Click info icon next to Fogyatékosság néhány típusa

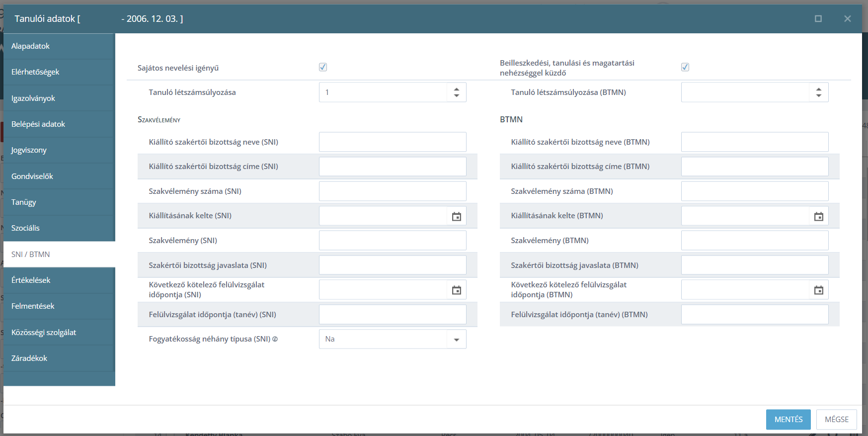(x=275, y=339)
